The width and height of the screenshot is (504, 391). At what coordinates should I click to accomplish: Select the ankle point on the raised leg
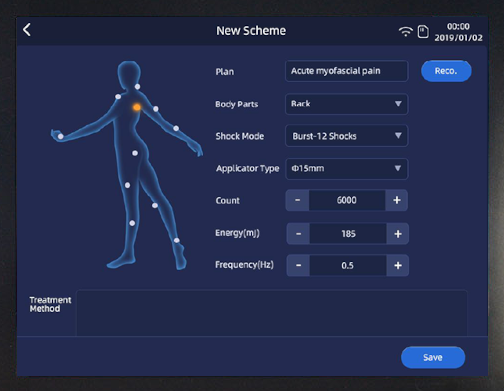tap(177, 240)
